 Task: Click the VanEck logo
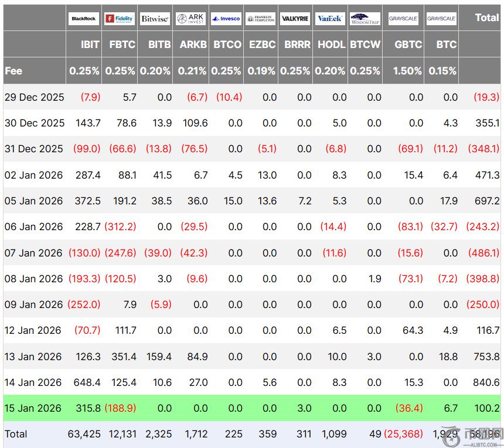point(330,19)
